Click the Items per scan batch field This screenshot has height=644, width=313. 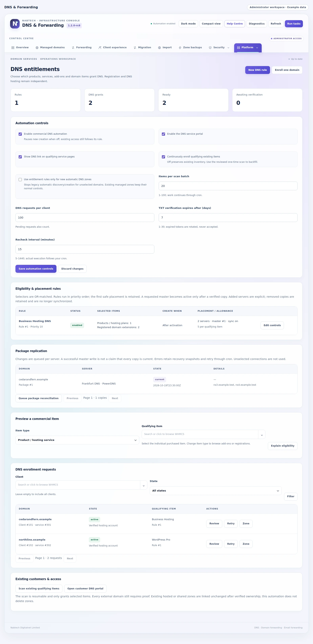click(228, 186)
